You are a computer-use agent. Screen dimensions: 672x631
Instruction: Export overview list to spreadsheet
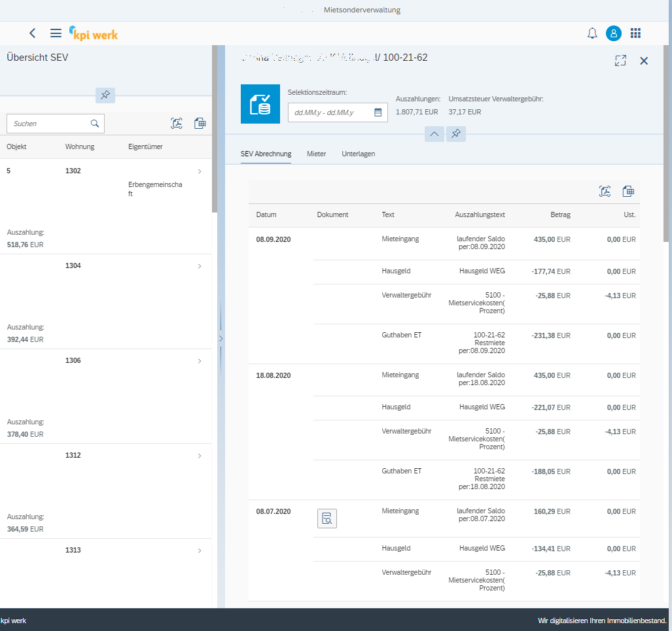200,124
